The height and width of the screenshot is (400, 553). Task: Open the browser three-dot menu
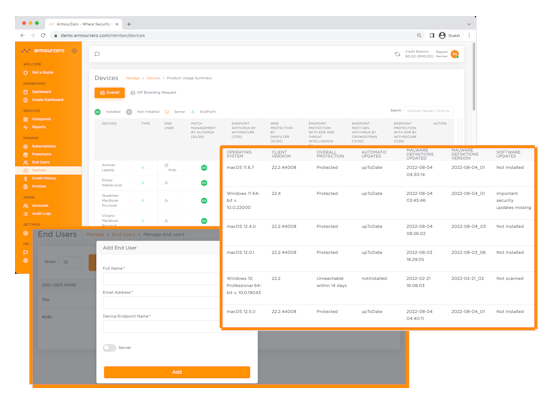pos(469,35)
